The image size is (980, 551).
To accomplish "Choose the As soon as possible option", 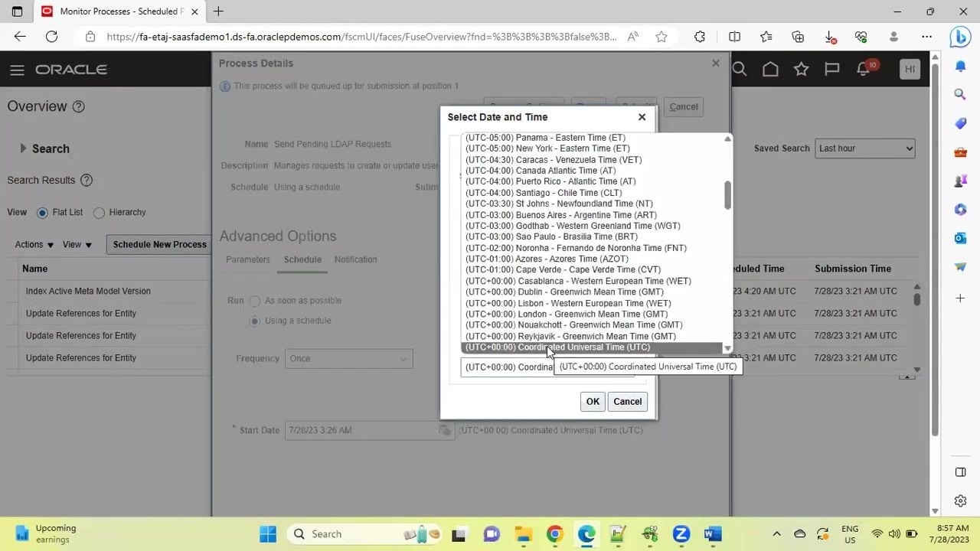I will click(255, 301).
